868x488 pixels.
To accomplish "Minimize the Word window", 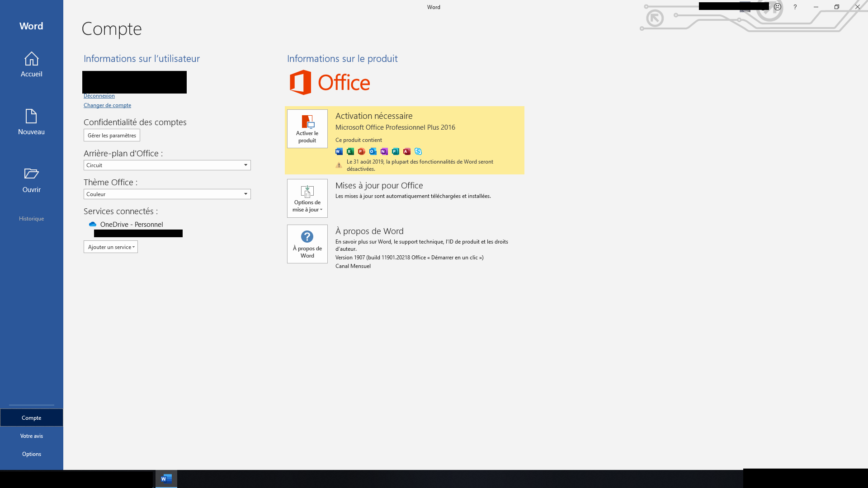I will click(816, 7).
